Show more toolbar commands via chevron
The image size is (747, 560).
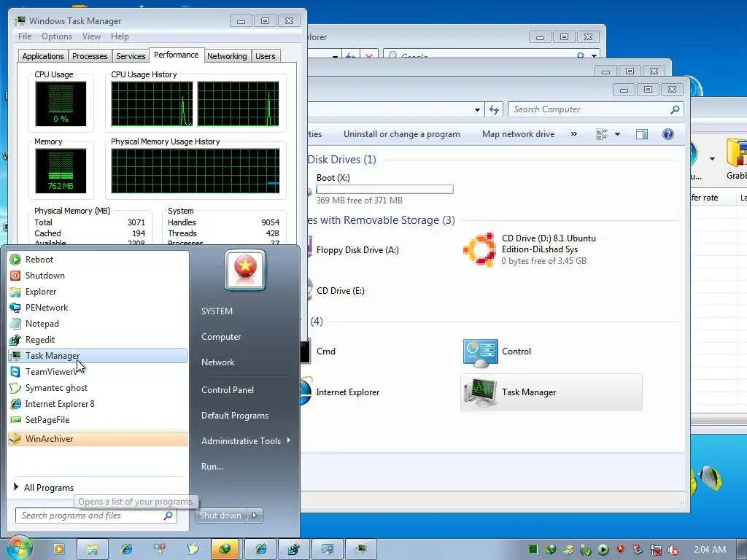(x=573, y=134)
